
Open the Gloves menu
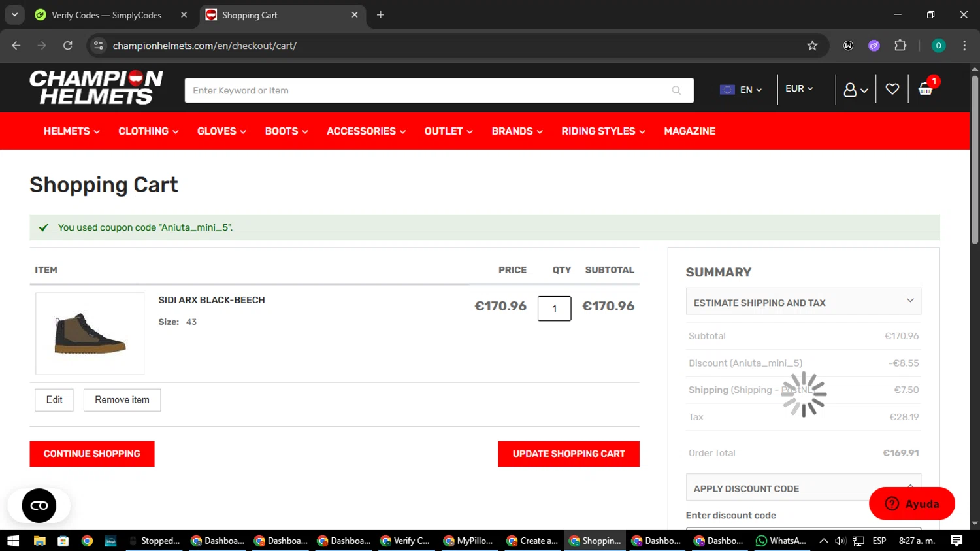pos(221,131)
